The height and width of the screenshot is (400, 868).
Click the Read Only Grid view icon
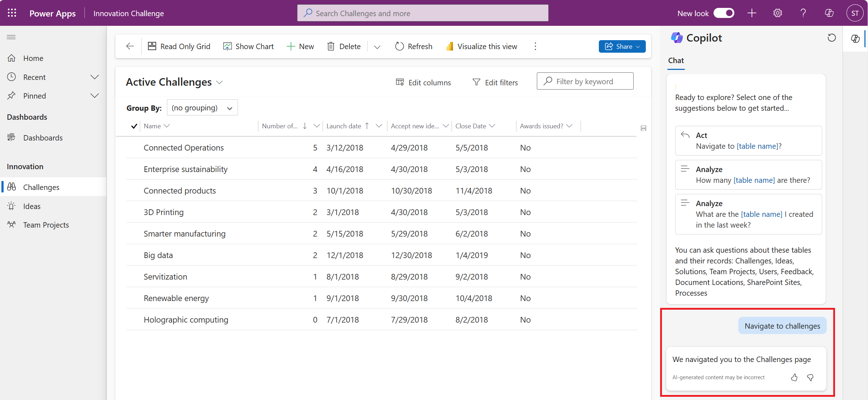tap(152, 46)
